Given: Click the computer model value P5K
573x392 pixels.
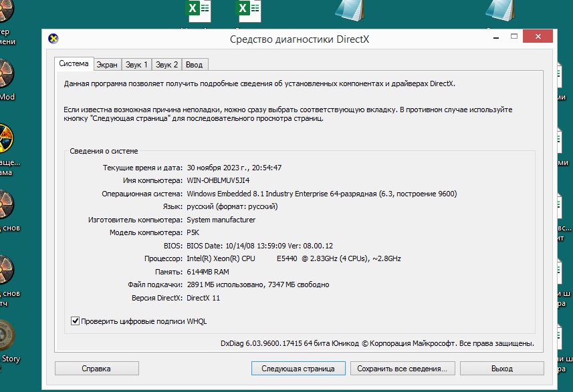Looking at the screenshot, I should [x=193, y=232].
